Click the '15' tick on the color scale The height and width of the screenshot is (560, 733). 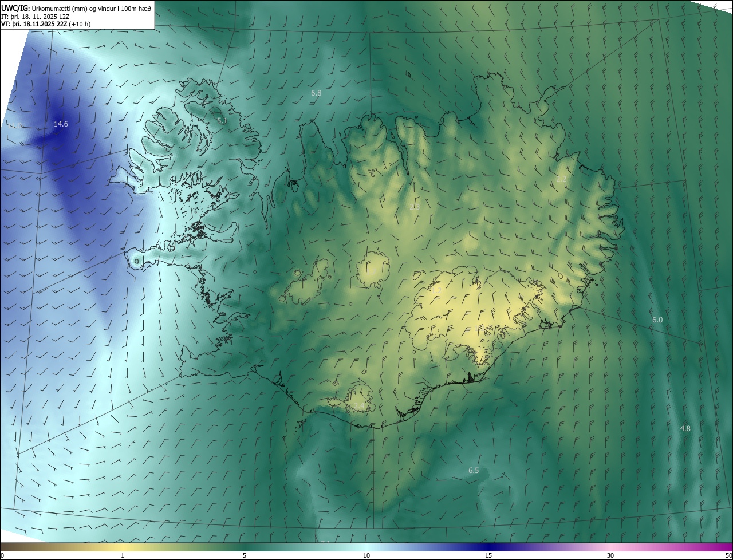(x=488, y=555)
